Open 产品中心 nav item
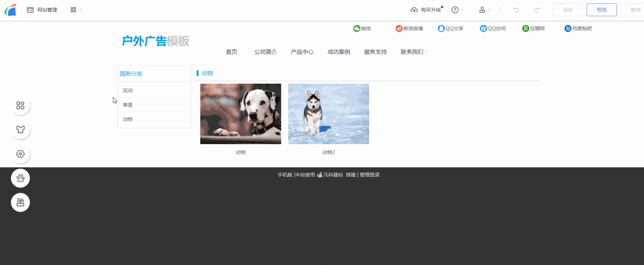Image resolution: width=644 pixels, height=265 pixels. [302, 52]
